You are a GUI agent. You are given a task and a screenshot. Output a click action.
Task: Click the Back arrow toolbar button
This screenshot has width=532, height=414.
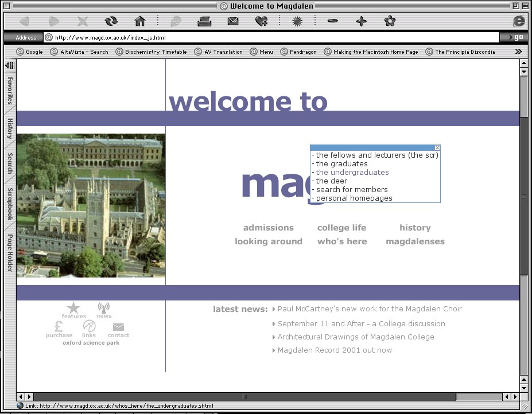[25, 21]
